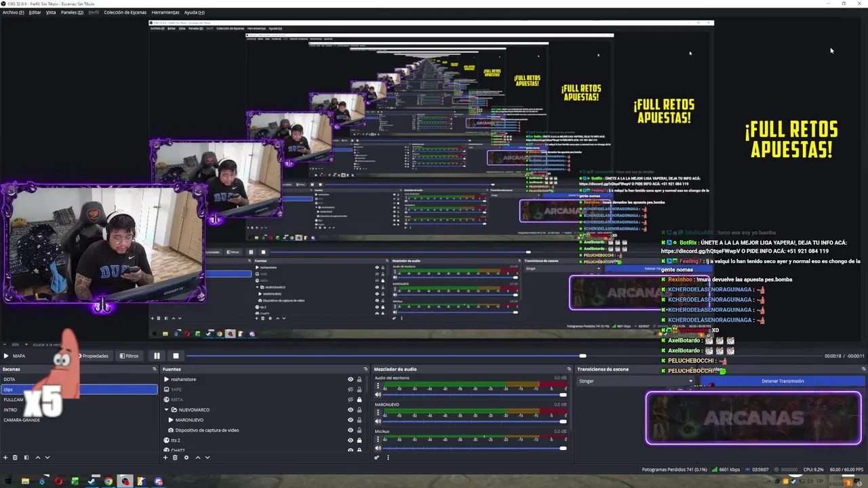Adjust MARONUEVO volume slider
868x488 pixels.
click(x=475, y=422)
